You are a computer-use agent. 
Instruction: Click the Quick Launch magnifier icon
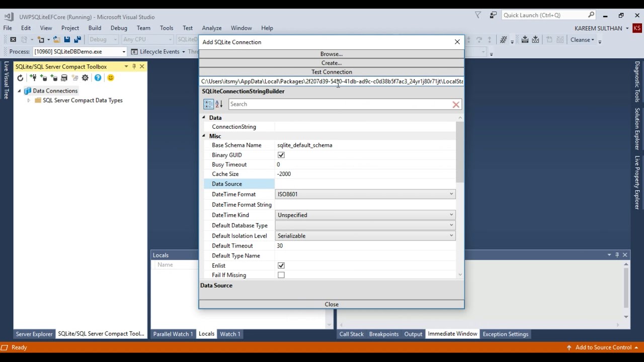tap(591, 15)
